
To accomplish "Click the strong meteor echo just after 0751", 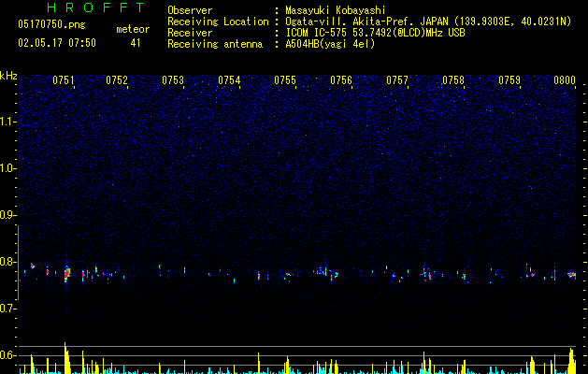I will tap(67, 273).
